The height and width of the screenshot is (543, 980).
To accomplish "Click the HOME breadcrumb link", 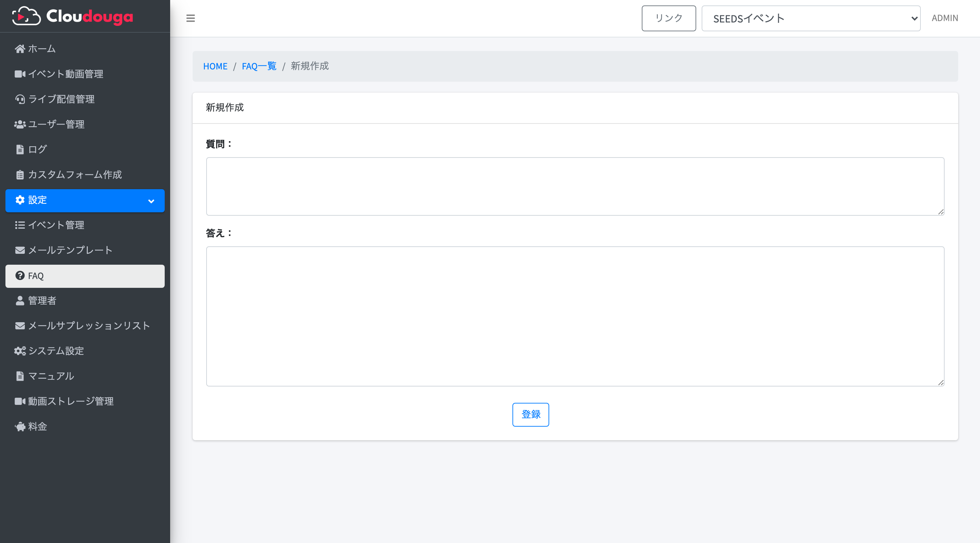I will click(x=215, y=66).
